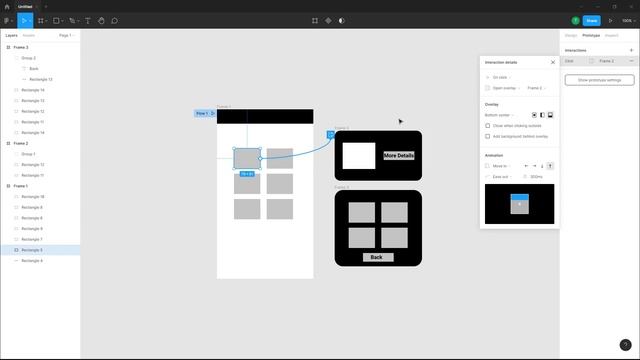Select the Click interaction row
The width and height of the screenshot is (640, 360).
[599, 61]
